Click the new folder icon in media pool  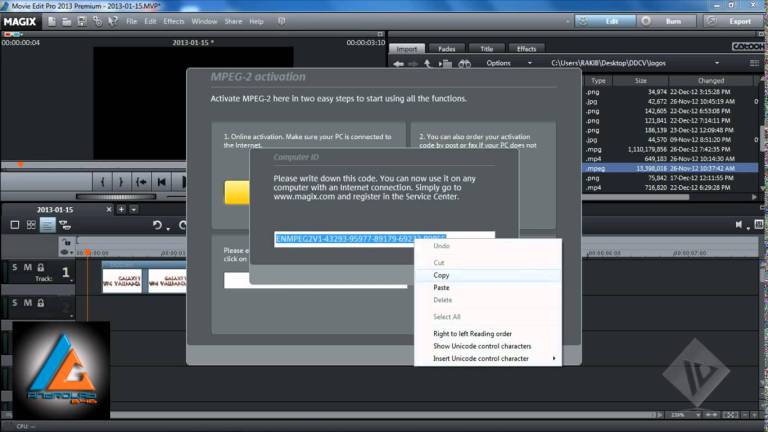[445, 64]
